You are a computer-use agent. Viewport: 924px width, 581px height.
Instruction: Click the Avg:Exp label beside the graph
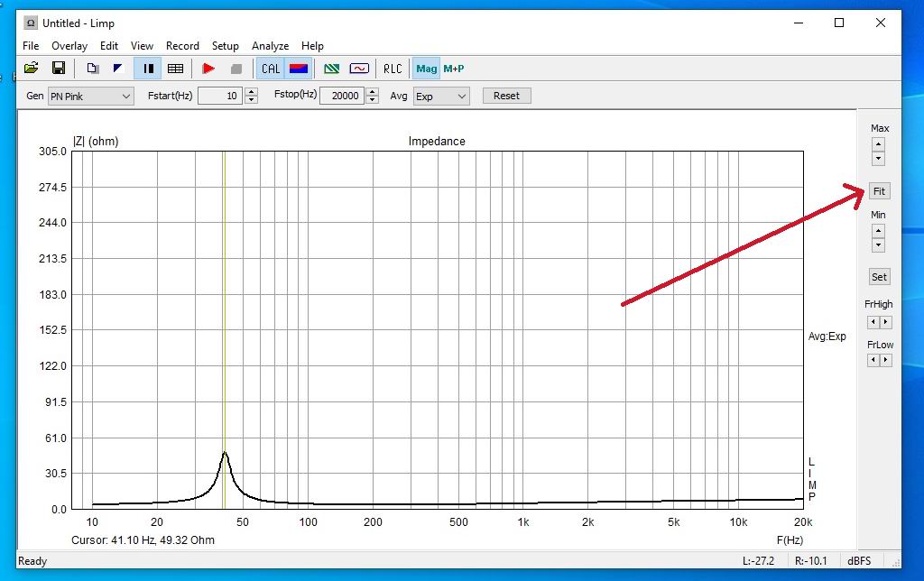click(x=827, y=336)
